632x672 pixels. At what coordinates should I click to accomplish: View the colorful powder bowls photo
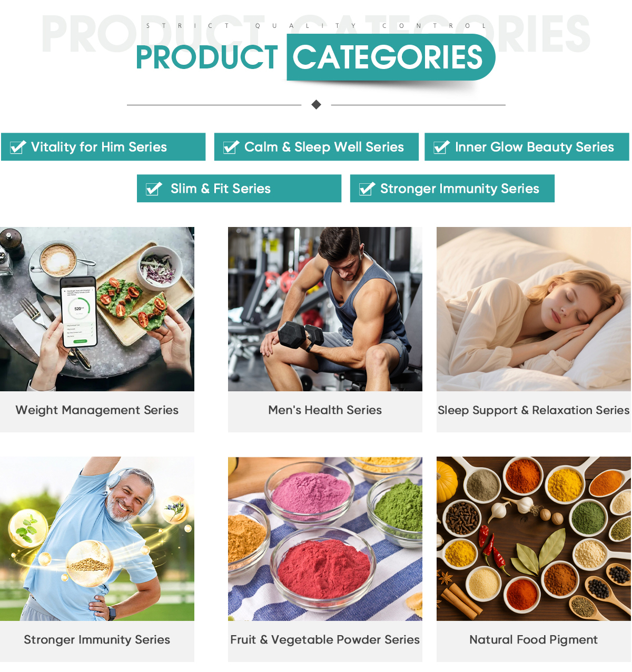pos(325,539)
